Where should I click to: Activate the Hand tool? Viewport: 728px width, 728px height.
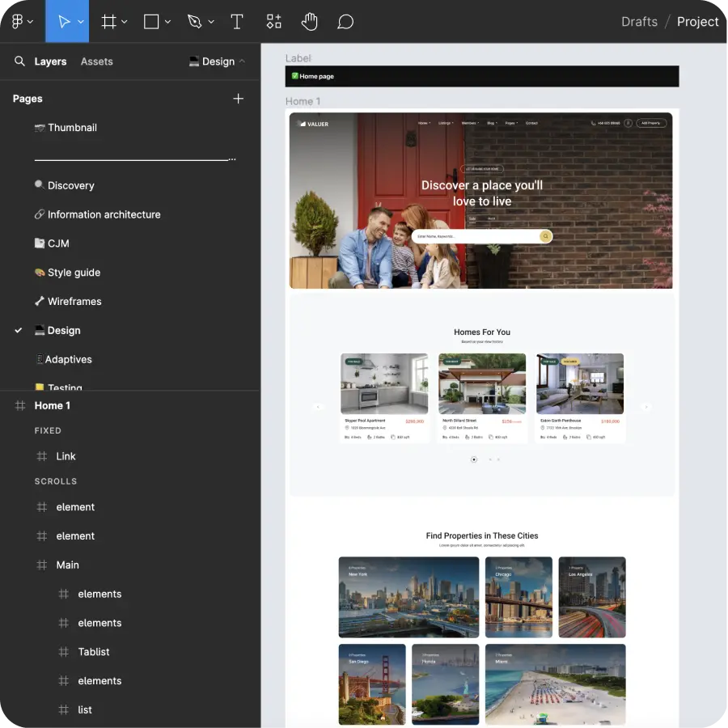[x=310, y=21]
